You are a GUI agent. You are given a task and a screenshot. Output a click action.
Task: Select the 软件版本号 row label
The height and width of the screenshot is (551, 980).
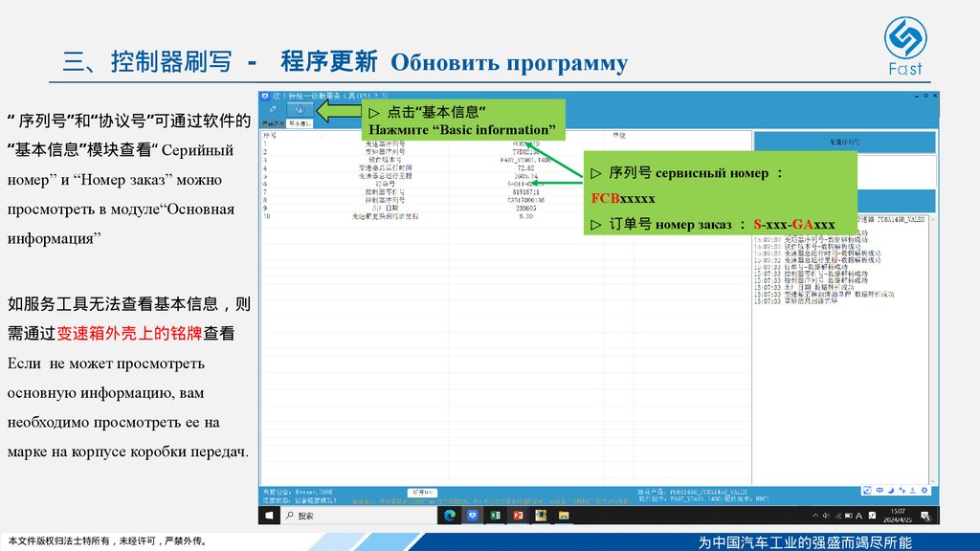coord(385,160)
